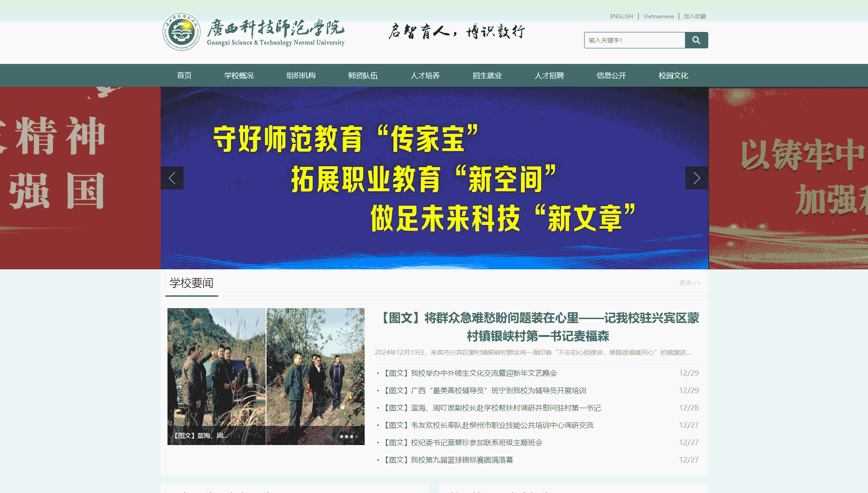Screen dimensions: 868x493
Task: Open the 人才招聘 menu item
Action: 549,75
